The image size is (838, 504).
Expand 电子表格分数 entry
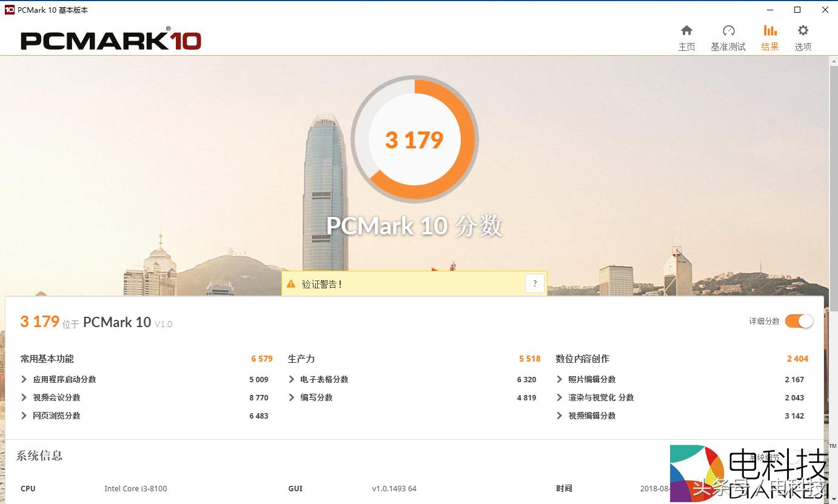pos(292,379)
